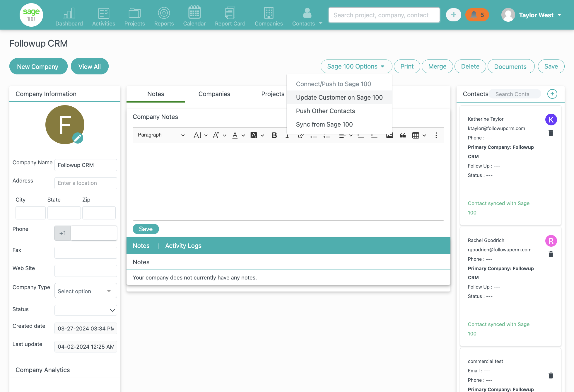
Task: Show more editor options (three dots)
Action: tap(436, 135)
